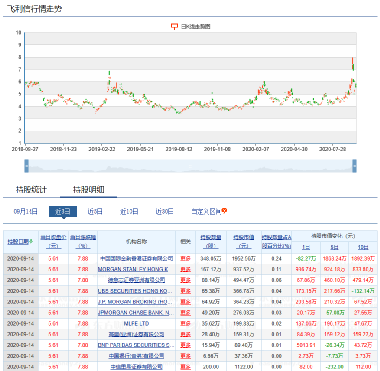Switch to the 持股统计 tab

point(31,190)
